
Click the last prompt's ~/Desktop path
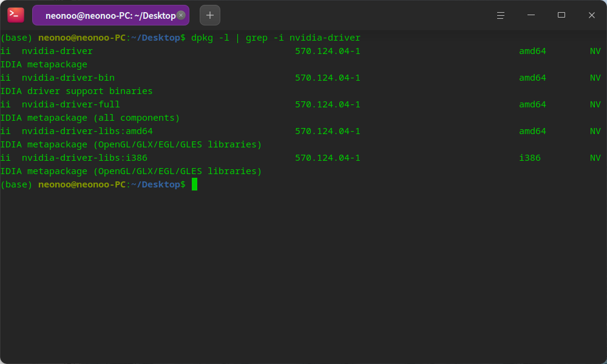[155, 184]
